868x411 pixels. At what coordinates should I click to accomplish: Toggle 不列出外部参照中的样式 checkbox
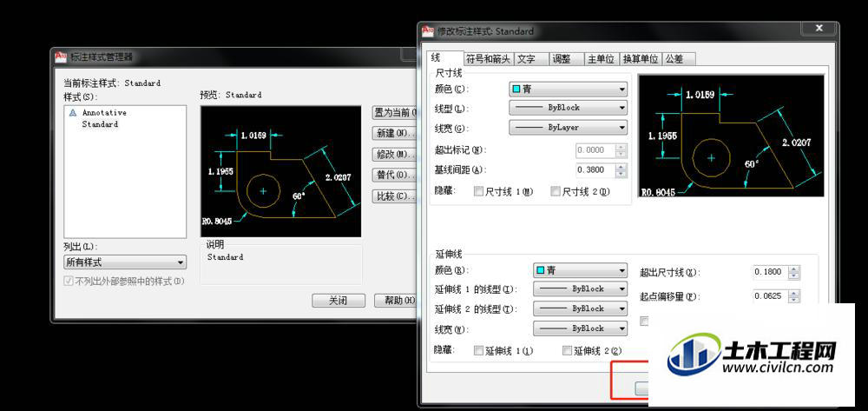pos(69,281)
